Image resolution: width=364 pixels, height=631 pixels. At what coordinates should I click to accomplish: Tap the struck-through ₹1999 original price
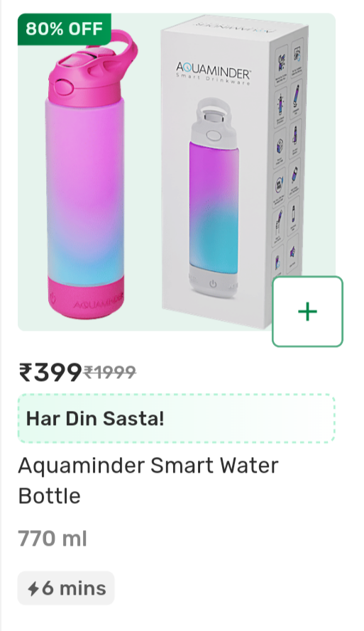tap(109, 372)
